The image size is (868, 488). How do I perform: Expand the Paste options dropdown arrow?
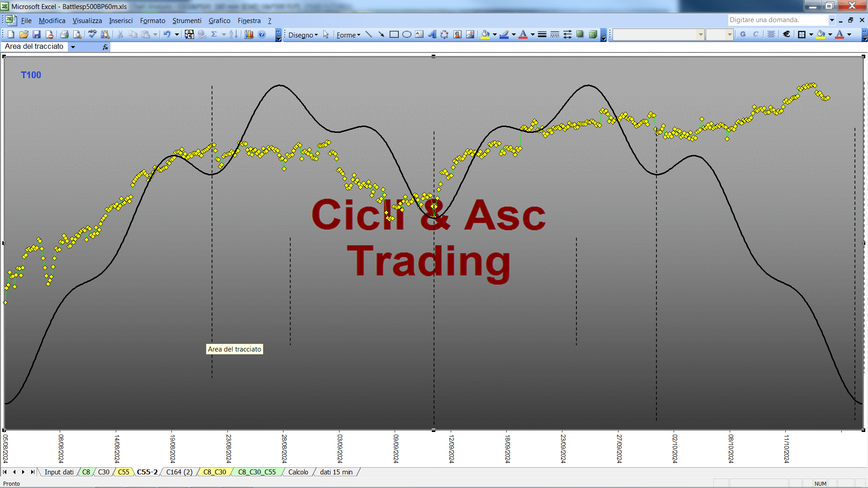tap(155, 35)
